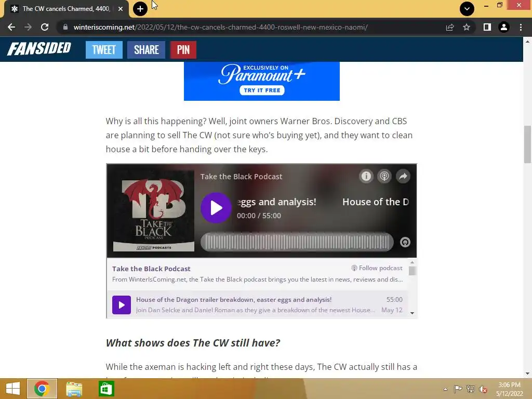
Task: Open the Windows Store taskbar icon
Action: 106,389
